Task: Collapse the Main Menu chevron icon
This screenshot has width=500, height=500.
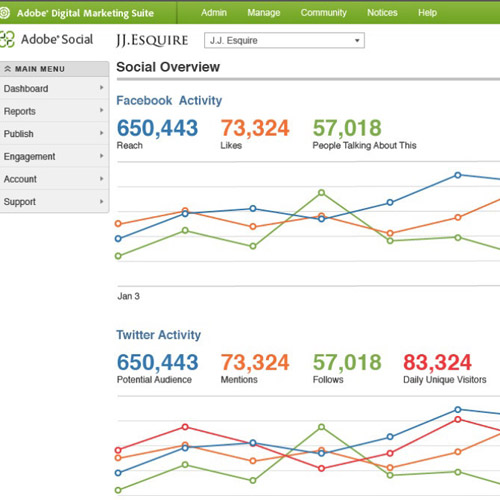Action: (7, 69)
